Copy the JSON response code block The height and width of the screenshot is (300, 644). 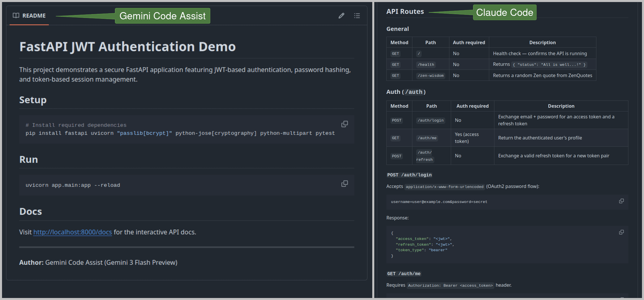tap(621, 232)
